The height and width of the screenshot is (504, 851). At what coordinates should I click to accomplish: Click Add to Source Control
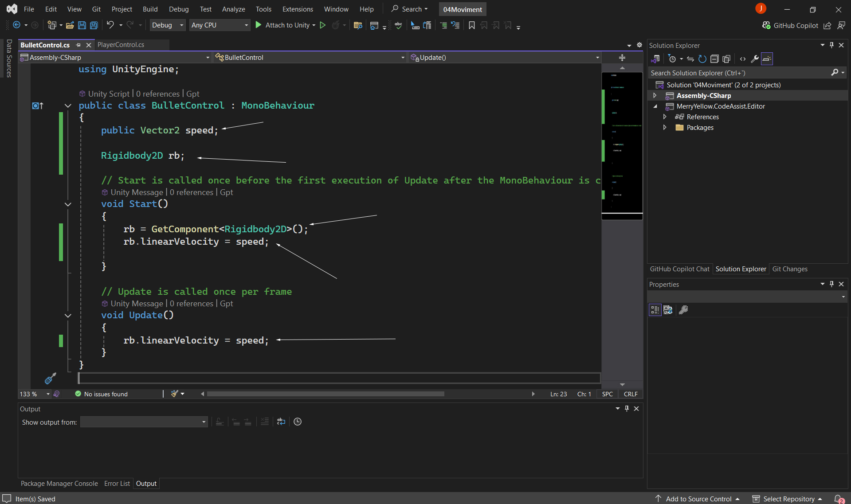click(x=698, y=499)
